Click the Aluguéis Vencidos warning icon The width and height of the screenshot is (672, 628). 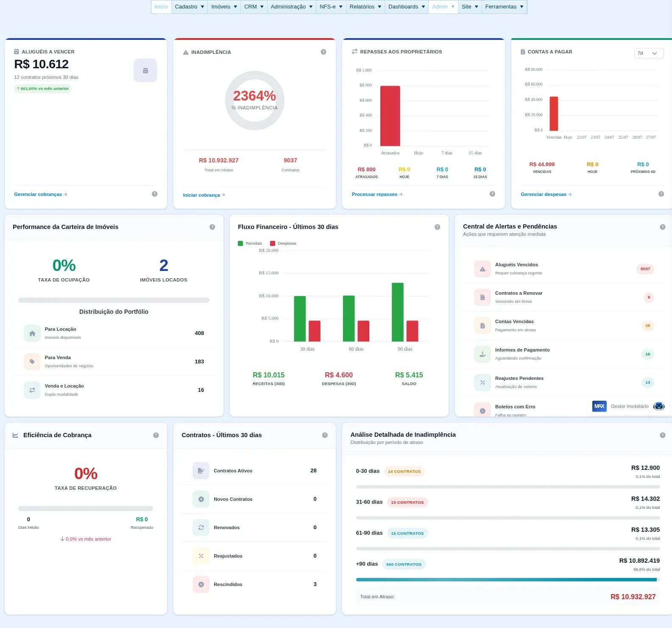482,269
